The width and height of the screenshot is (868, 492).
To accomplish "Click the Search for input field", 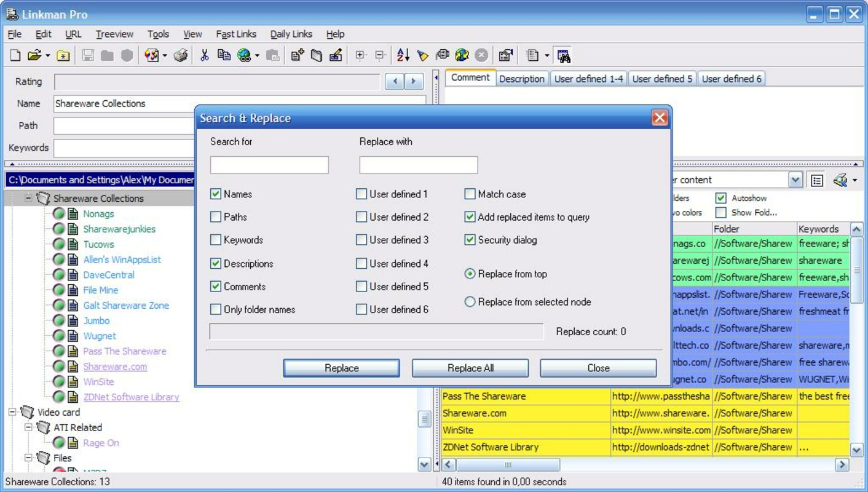I will tap(269, 165).
